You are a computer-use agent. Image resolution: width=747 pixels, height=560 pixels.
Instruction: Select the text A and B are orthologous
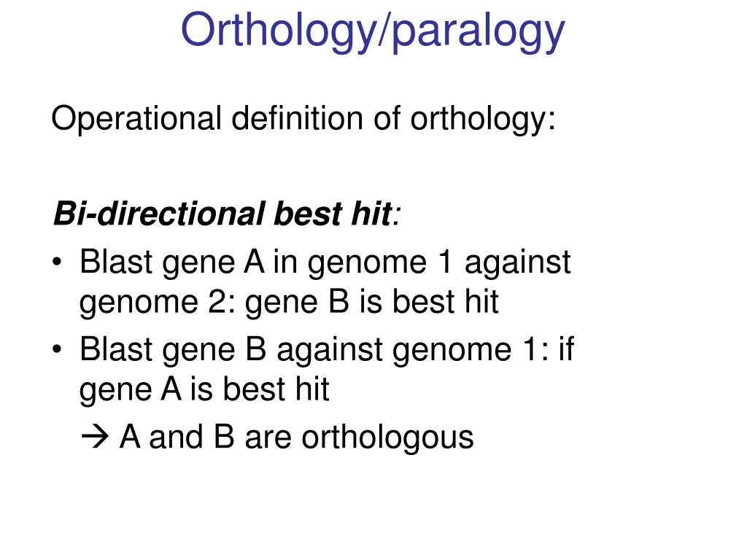(296, 437)
